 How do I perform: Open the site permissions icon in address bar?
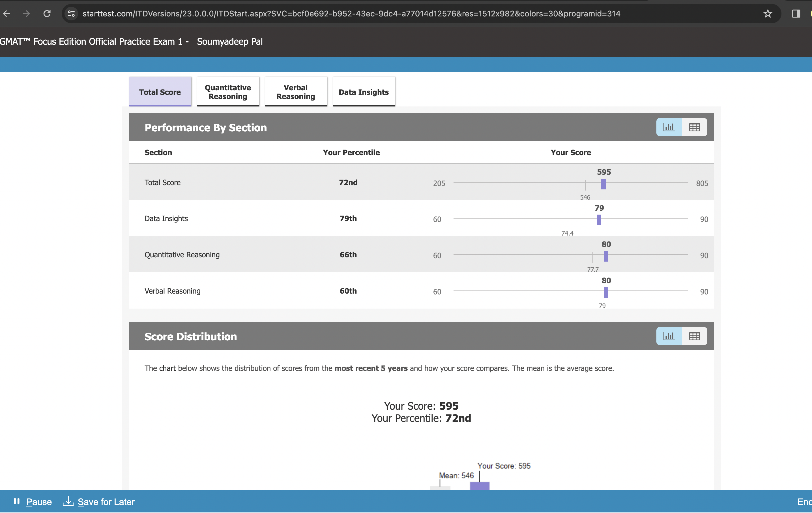(x=71, y=14)
